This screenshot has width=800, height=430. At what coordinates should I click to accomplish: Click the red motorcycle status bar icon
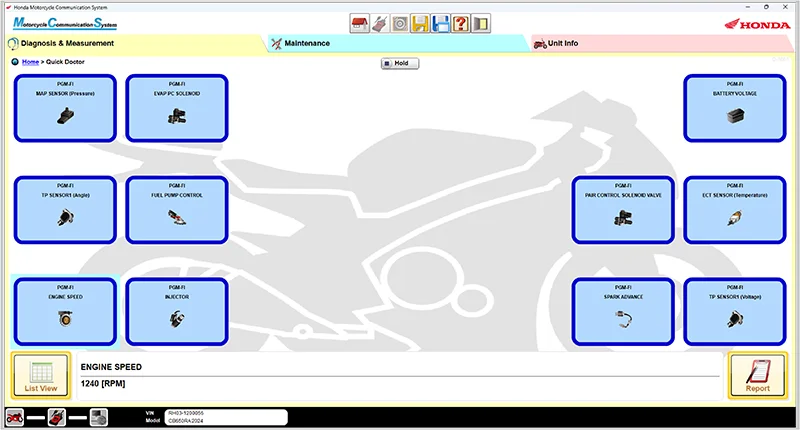15,418
